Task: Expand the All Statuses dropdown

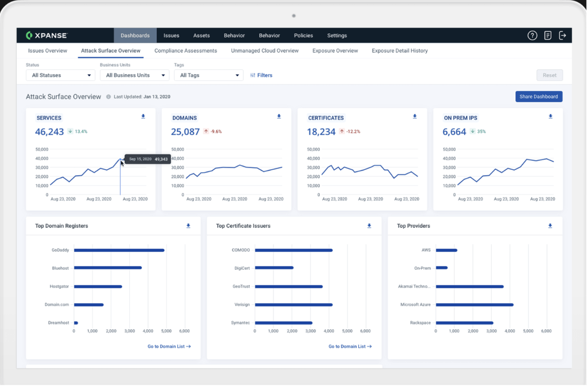Action: tap(60, 75)
